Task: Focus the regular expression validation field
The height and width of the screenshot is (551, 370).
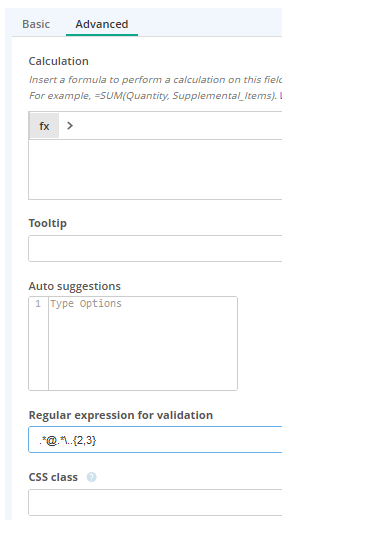Action: click(155, 440)
